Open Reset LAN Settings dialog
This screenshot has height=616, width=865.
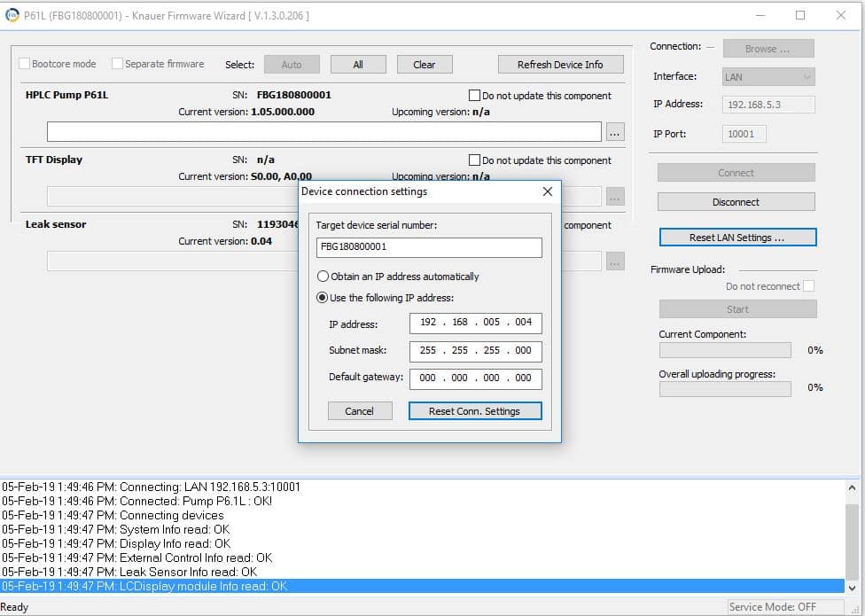click(737, 238)
